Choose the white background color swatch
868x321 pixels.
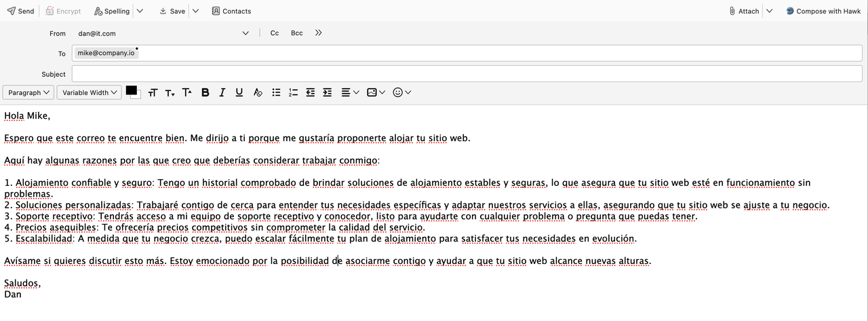click(138, 96)
